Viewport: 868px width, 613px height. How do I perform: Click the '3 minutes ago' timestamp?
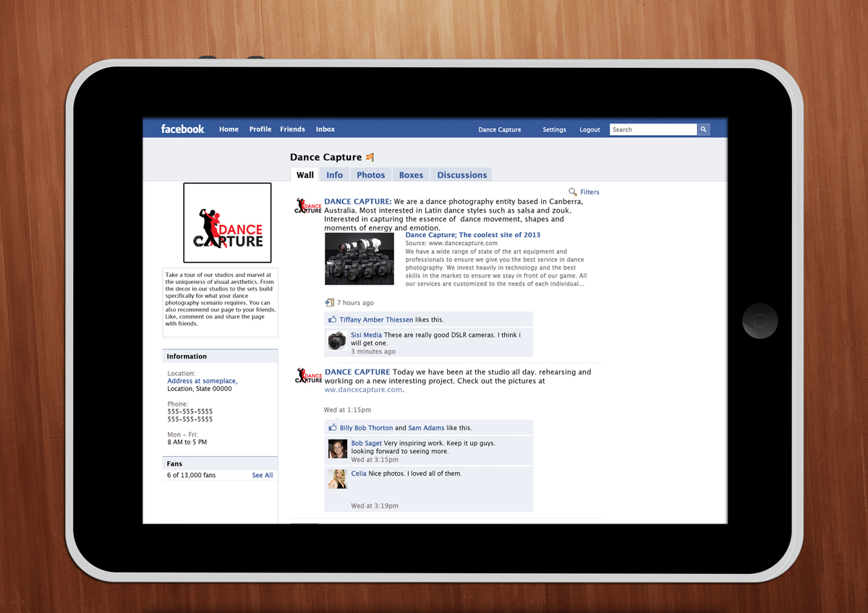tap(373, 351)
